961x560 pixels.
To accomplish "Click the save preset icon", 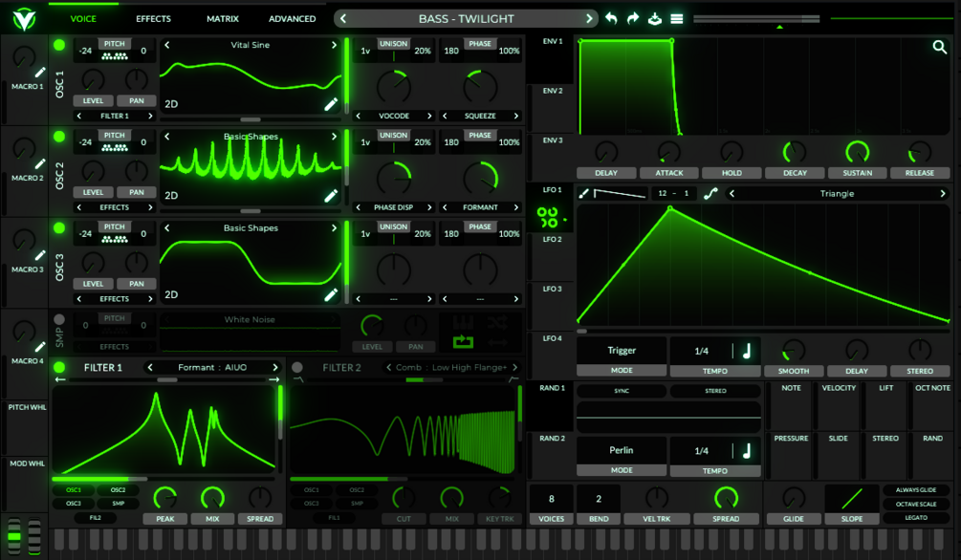I will pos(655,18).
